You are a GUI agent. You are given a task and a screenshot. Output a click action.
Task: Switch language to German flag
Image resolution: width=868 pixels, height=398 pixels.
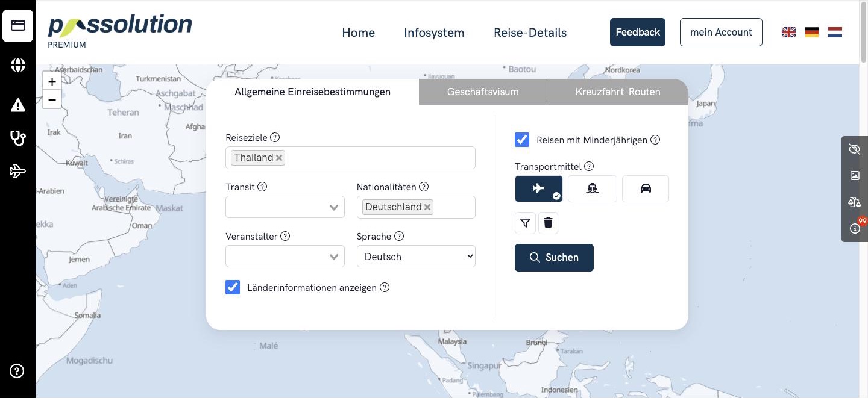coord(812,33)
